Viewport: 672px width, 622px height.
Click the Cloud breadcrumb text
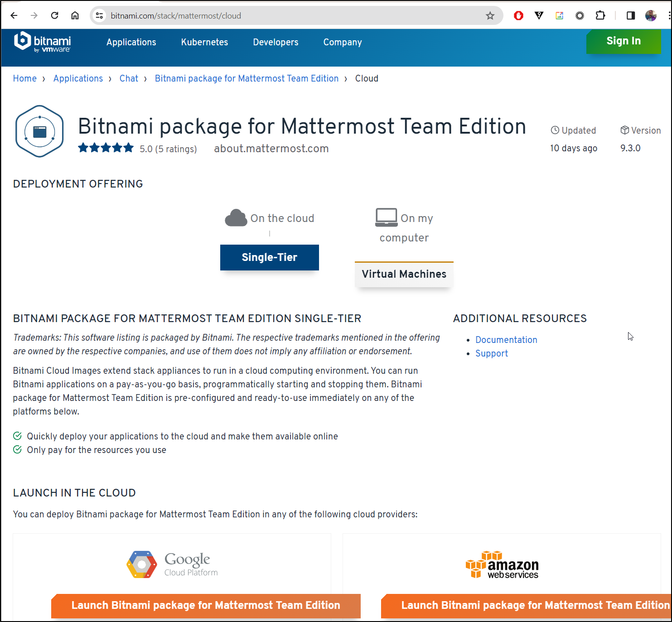367,78
